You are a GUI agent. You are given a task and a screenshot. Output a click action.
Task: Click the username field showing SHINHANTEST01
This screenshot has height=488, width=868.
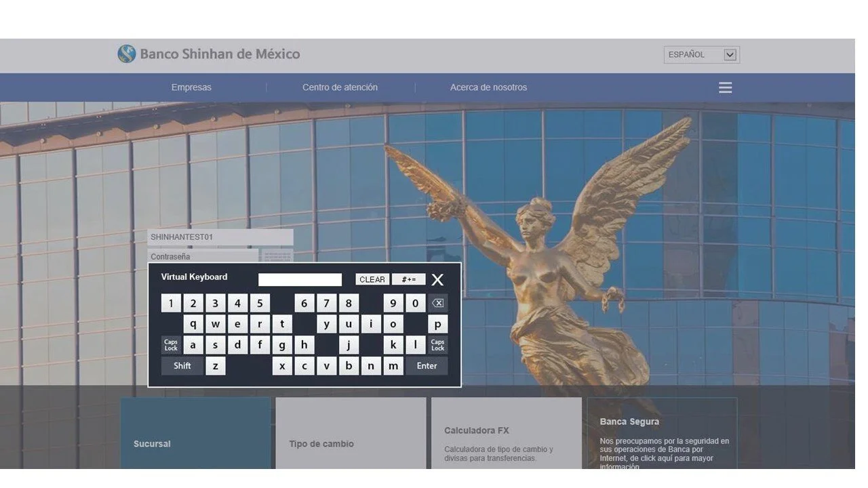(x=220, y=237)
